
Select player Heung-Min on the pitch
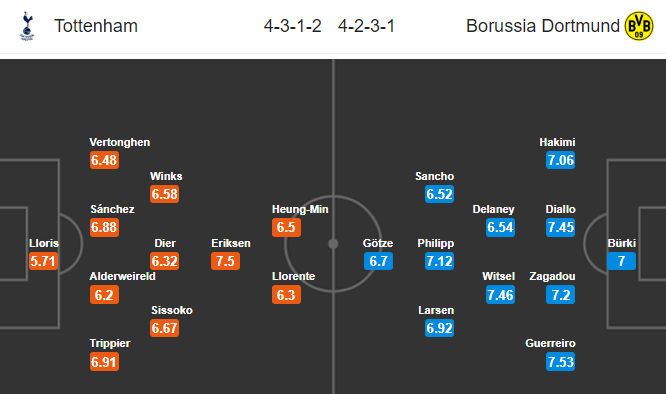click(300, 209)
